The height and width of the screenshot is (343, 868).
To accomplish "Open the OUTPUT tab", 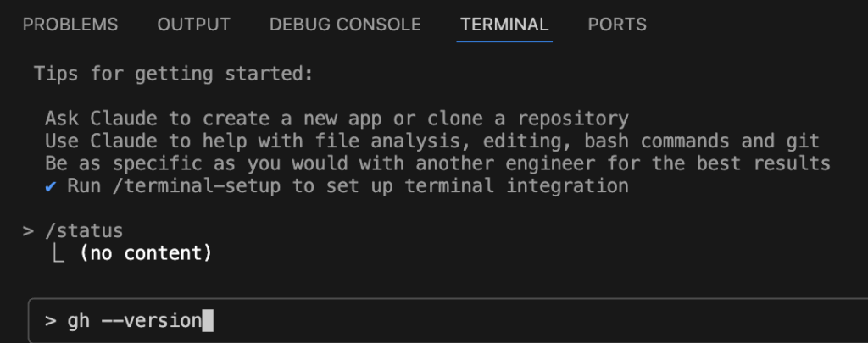I will 193,25.
